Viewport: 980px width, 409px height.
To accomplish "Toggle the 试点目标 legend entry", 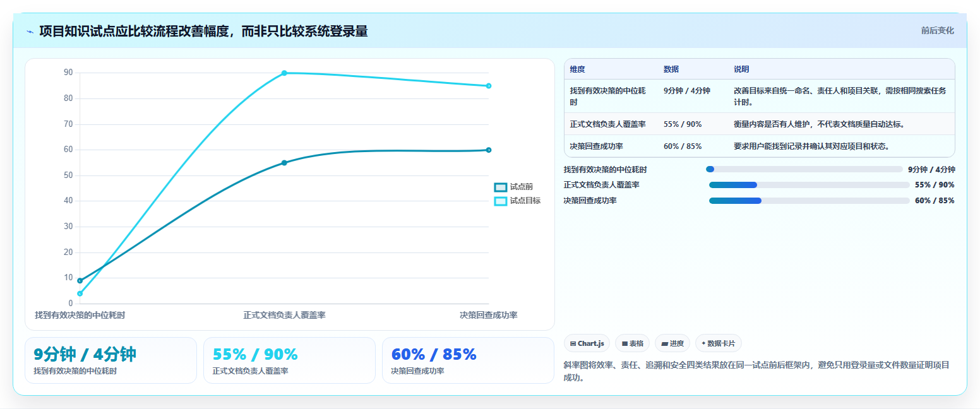I will (x=517, y=201).
